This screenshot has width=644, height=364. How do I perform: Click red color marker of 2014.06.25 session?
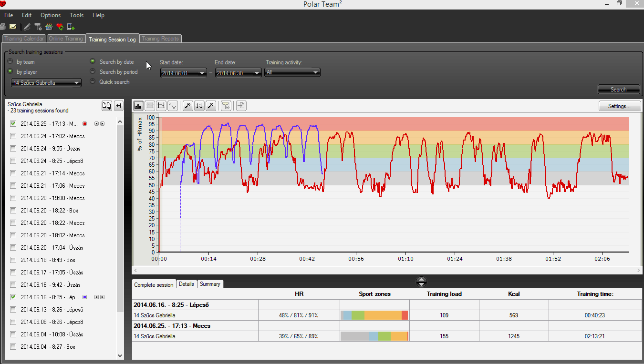coord(85,124)
